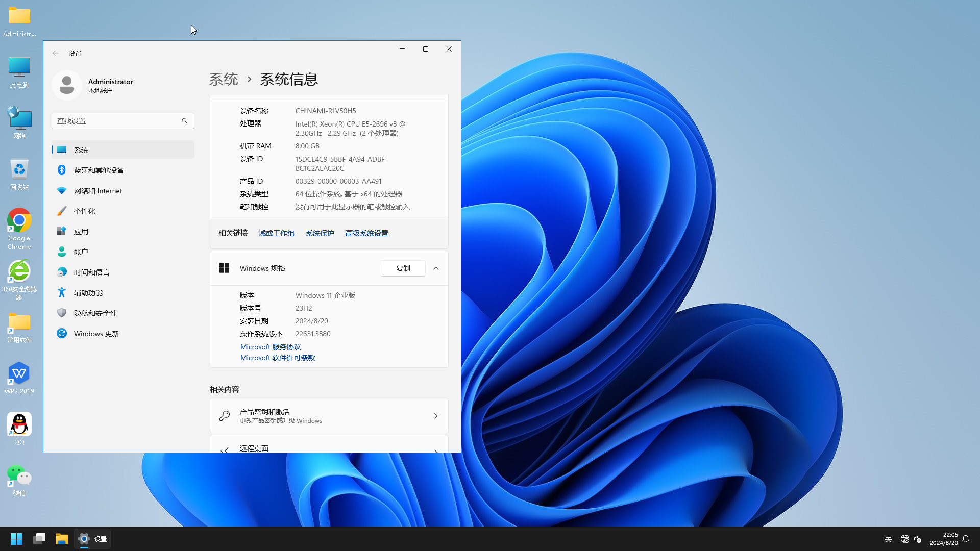
Task: Open Personalization (个性化) settings
Action: pos(122,211)
